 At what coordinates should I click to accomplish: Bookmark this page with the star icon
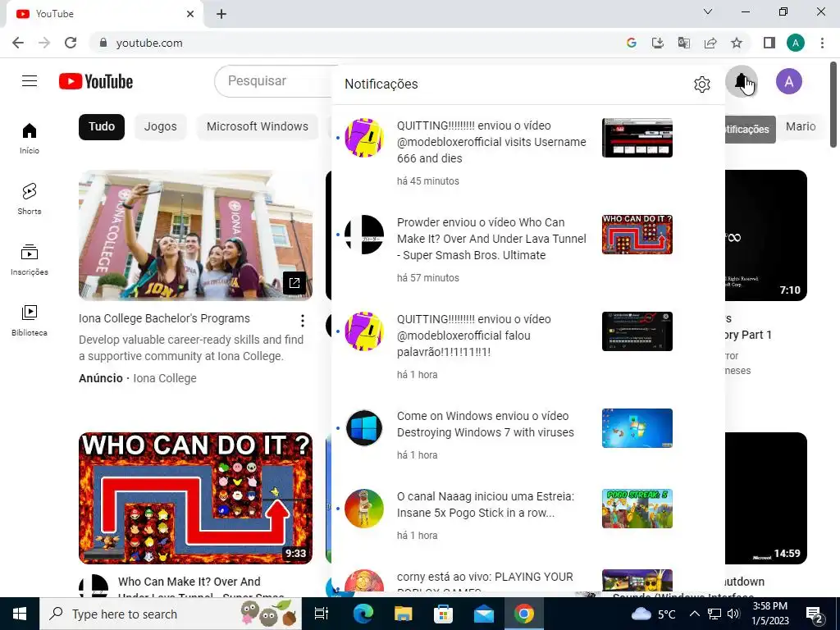coord(737,43)
